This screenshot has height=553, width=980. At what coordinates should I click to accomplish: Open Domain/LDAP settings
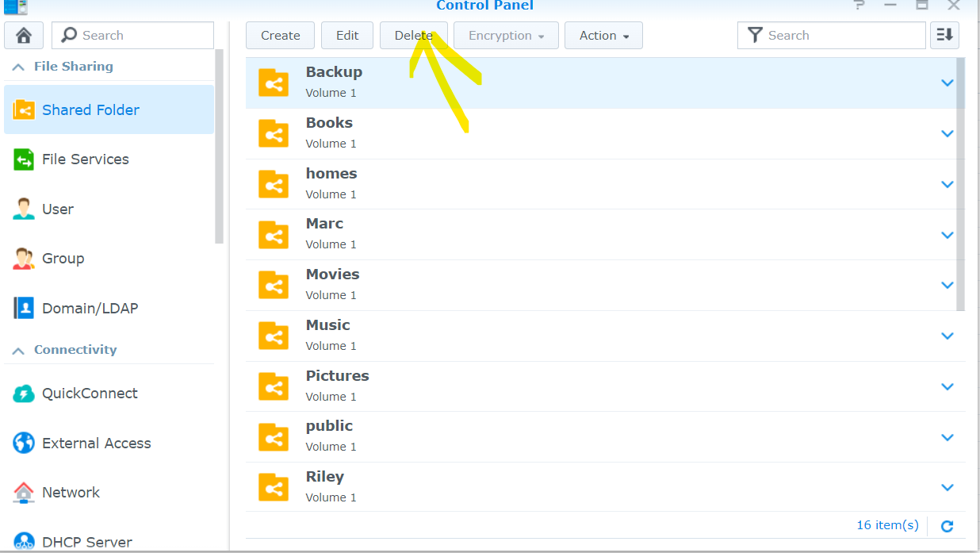click(24, 308)
